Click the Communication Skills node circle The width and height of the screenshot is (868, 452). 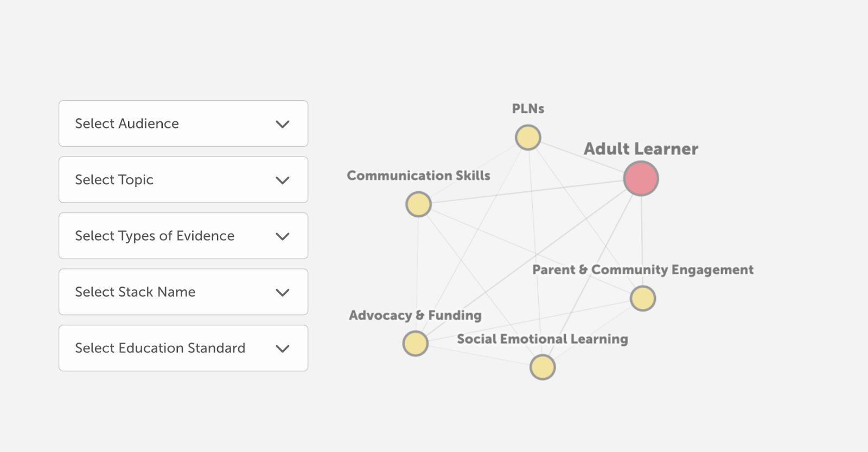pyautogui.click(x=418, y=204)
